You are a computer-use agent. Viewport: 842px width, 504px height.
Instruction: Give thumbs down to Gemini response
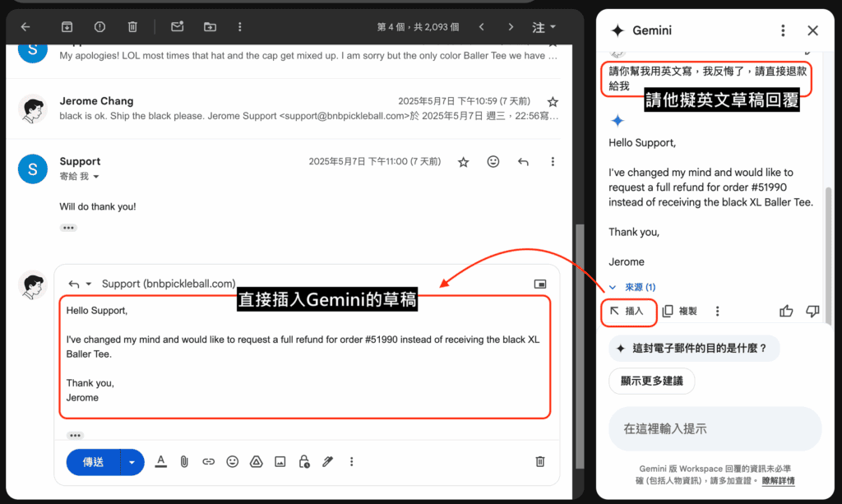(x=812, y=312)
